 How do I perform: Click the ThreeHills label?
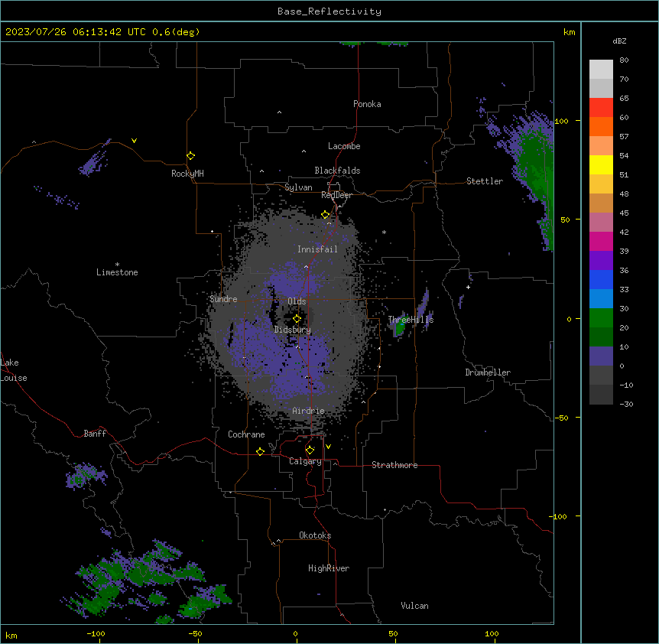pyautogui.click(x=411, y=320)
